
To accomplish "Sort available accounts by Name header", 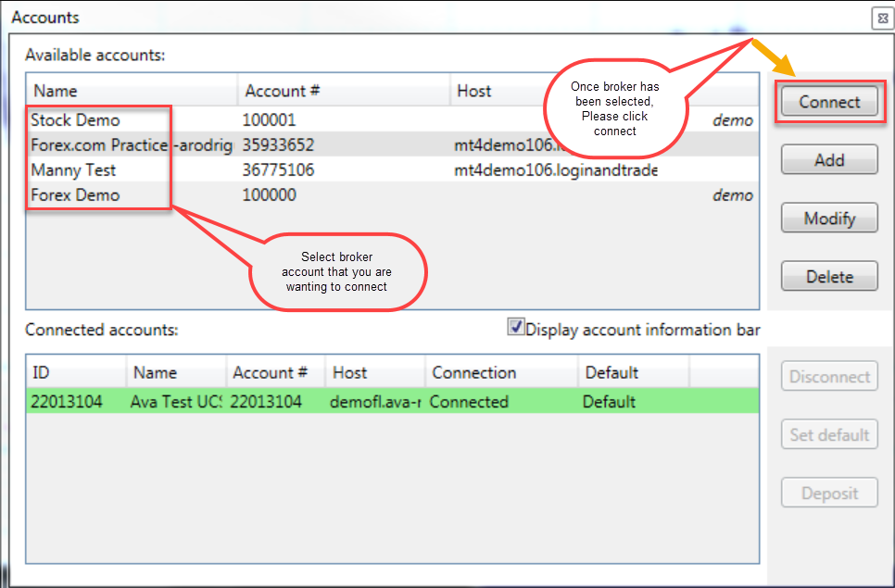I will [132, 90].
